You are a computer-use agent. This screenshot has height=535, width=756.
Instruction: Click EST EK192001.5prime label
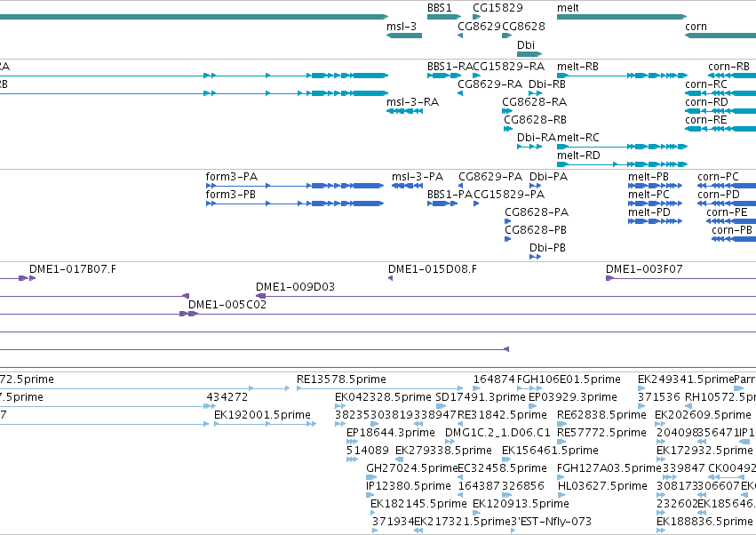(x=262, y=415)
